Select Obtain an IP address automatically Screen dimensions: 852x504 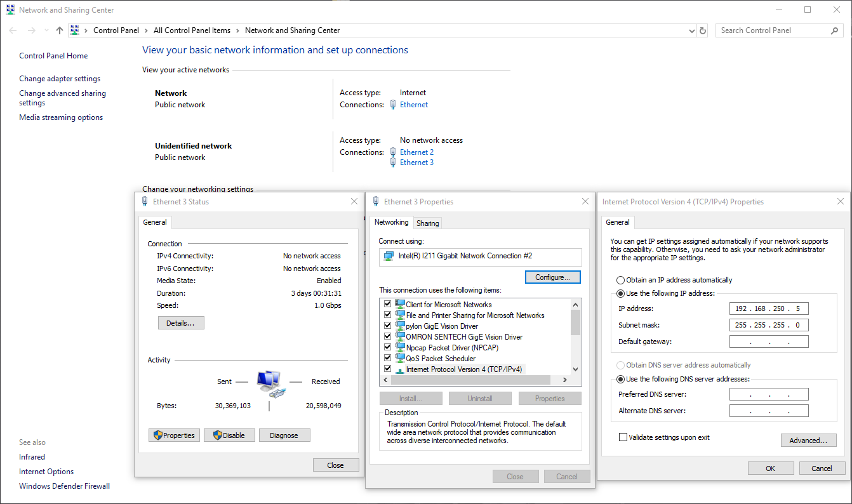click(620, 280)
